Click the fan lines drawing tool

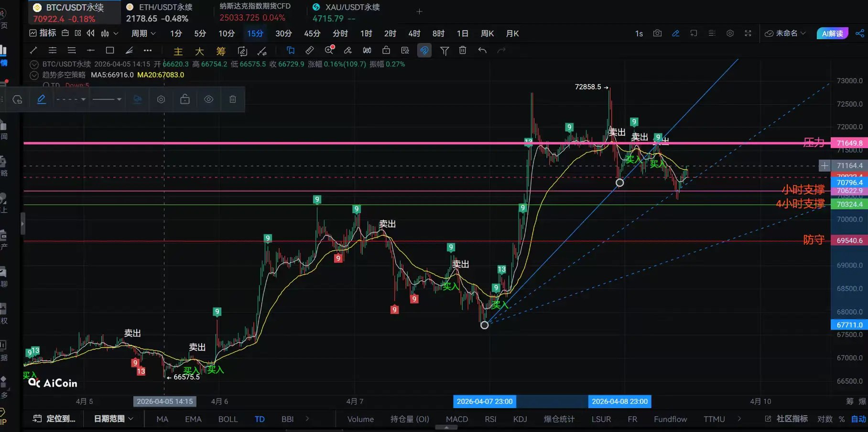[x=129, y=50]
